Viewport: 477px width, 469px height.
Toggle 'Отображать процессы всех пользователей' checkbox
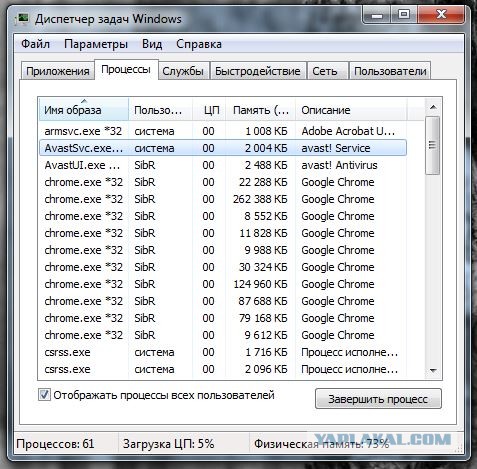click(44, 395)
